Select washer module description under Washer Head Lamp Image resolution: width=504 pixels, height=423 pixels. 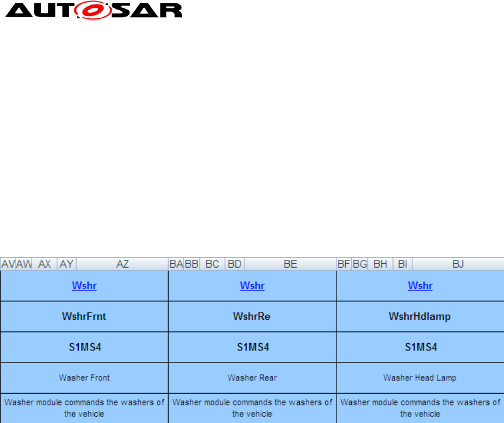point(420,408)
